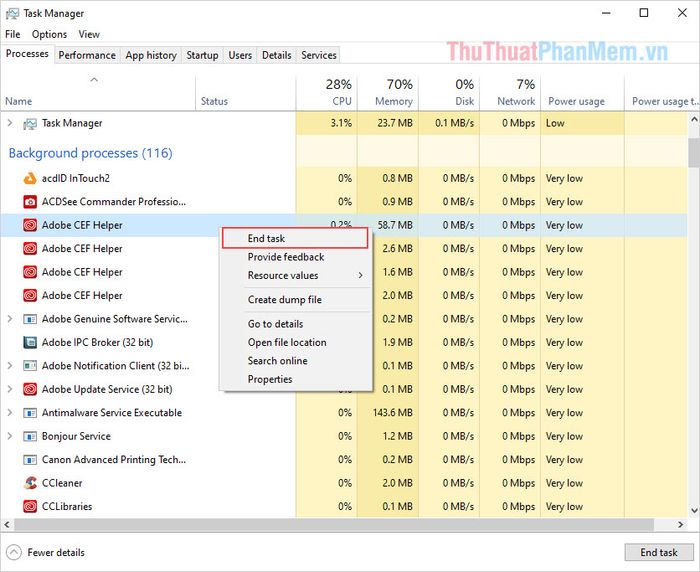This screenshot has width=700, height=572.
Task: Open Resource values submenu arrow
Action: (360, 276)
